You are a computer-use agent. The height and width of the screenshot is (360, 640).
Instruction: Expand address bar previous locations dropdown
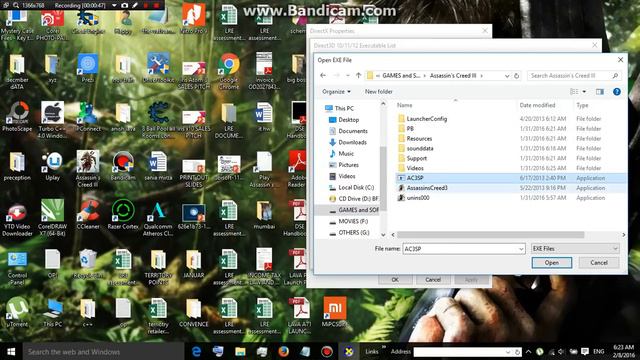507,76
